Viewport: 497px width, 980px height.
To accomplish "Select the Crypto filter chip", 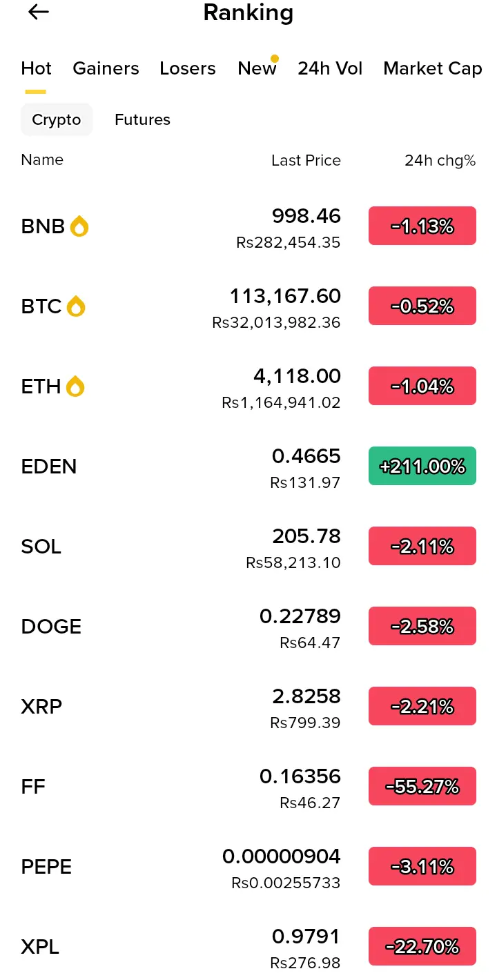I will click(x=57, y=119).
